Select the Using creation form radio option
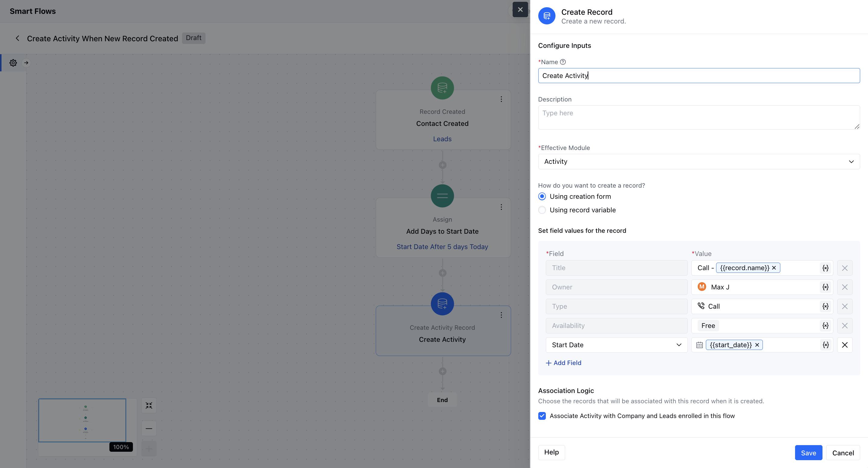 tap(542, 196)
